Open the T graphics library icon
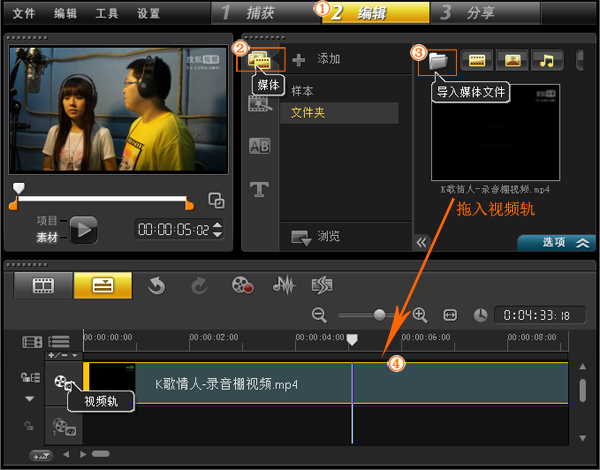 (x=259, y=189)
